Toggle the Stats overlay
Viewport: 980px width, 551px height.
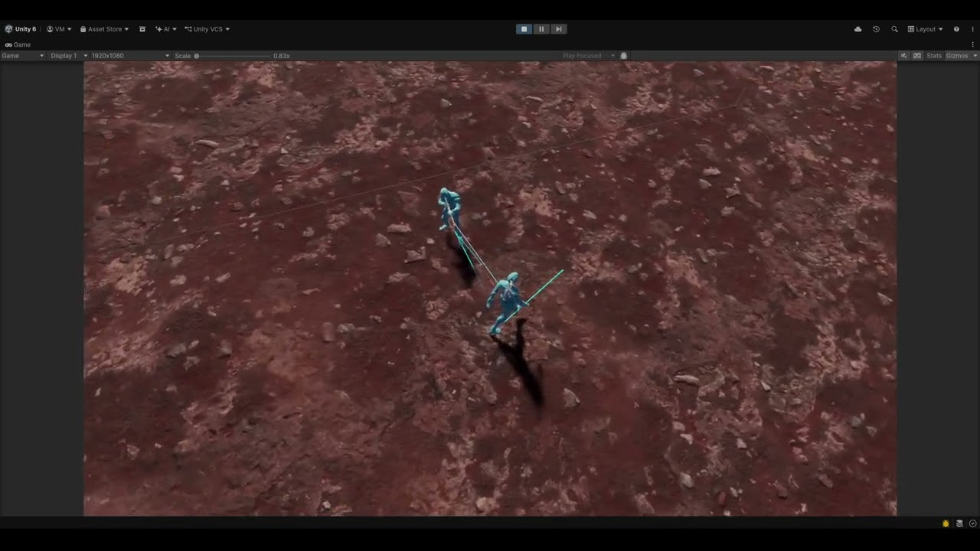coord(934,56)
